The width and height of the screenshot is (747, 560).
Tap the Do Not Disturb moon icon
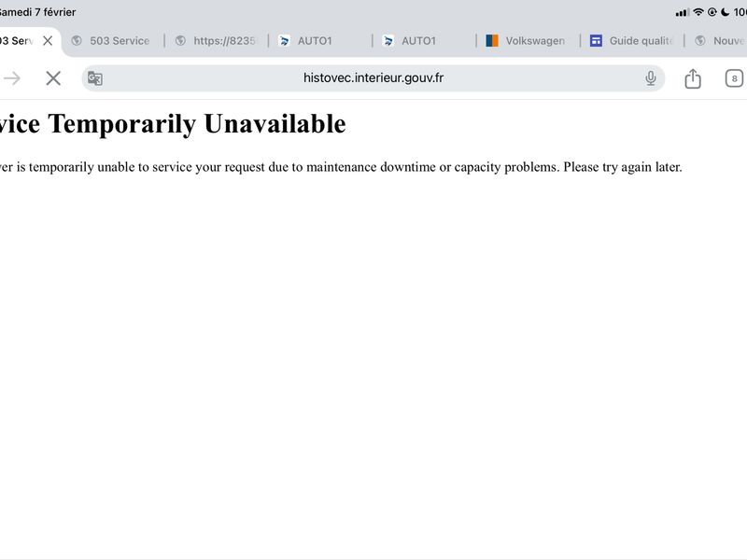coord(726,12)
